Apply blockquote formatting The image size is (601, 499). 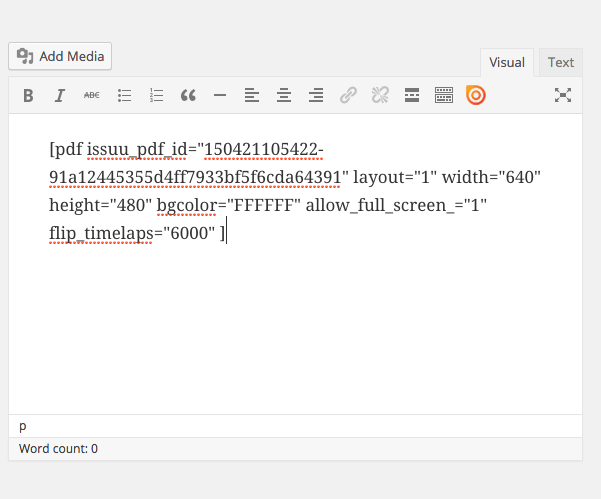pos(188,95)
